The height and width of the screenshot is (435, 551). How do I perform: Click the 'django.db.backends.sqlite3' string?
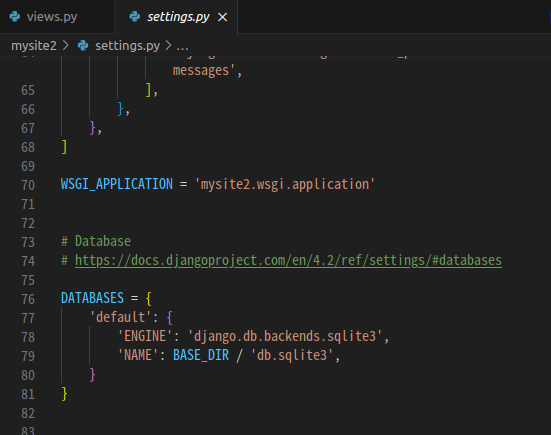pyautogui.click(x=285, y=336)
